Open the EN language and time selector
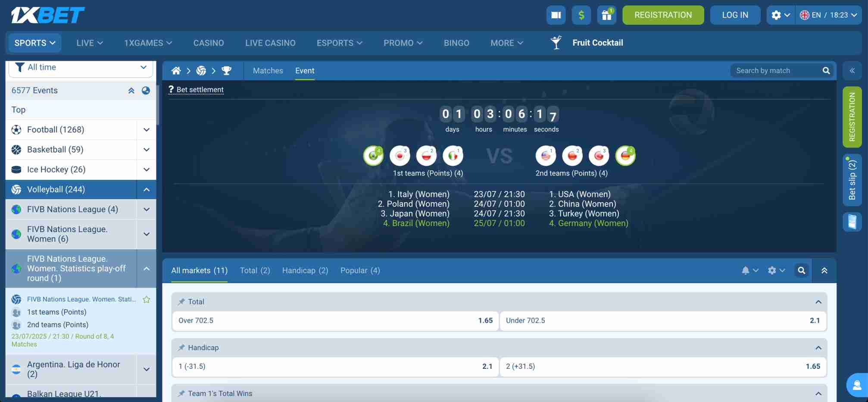 tap(829, 15)
